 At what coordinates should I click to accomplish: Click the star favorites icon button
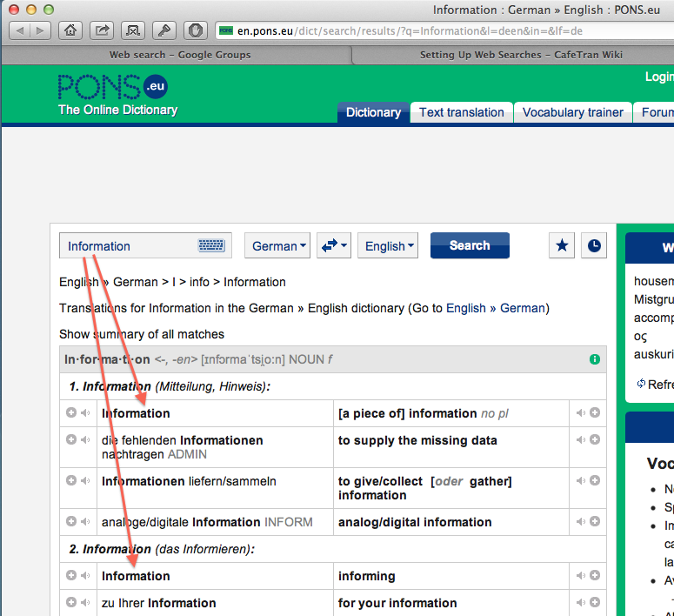click(562, 246)
